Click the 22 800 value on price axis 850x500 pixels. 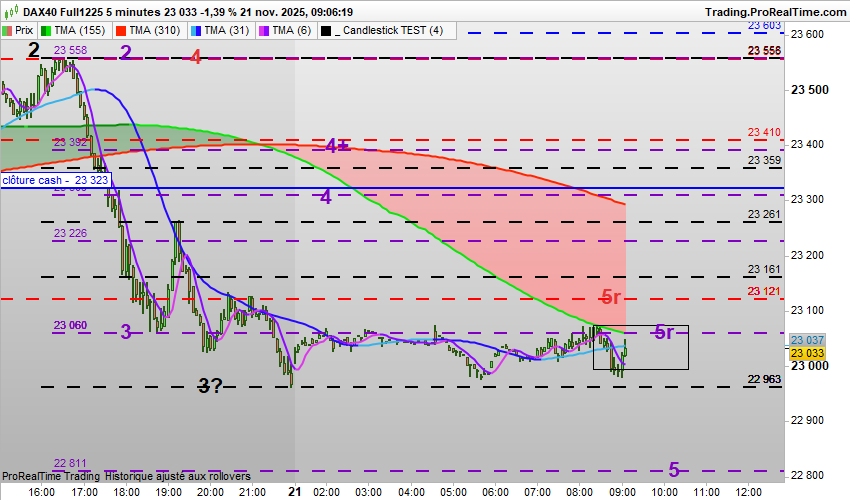coord(807,476)
